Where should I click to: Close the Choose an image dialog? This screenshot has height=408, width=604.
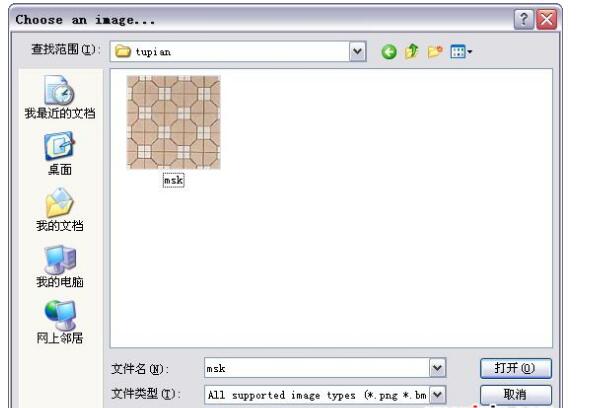[546, 19]
